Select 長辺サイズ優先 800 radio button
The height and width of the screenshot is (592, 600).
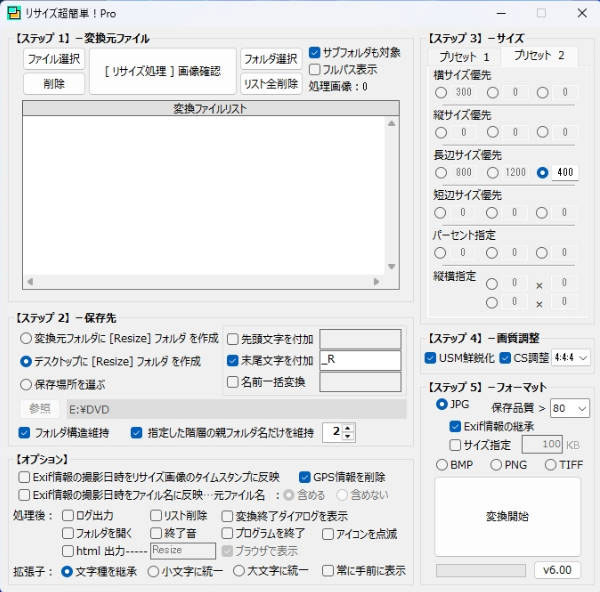click(441, 173)
